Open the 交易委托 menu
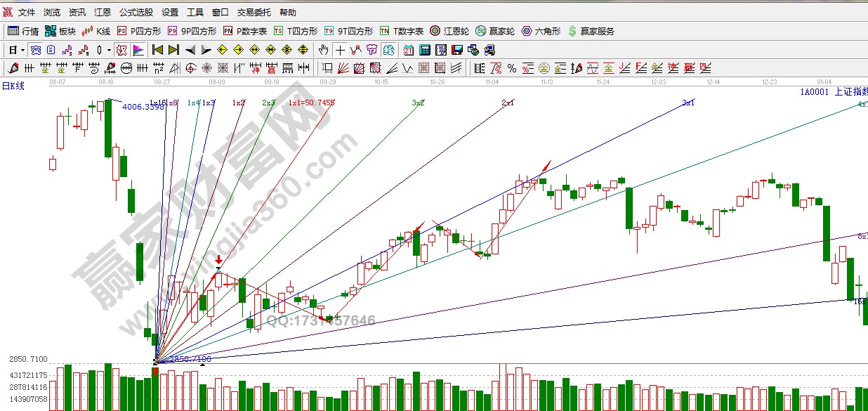This screenshot has width=868, height=411. [x=255, y=13]
